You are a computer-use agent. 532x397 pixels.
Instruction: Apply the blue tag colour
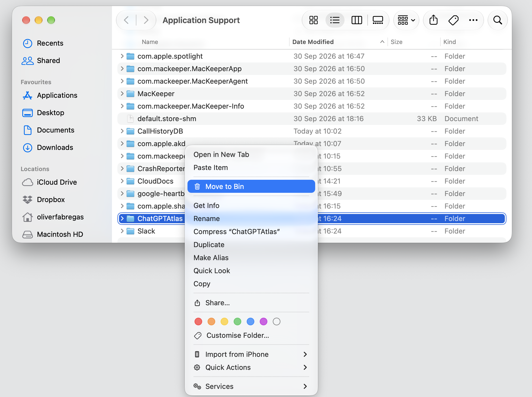(251, 322)
